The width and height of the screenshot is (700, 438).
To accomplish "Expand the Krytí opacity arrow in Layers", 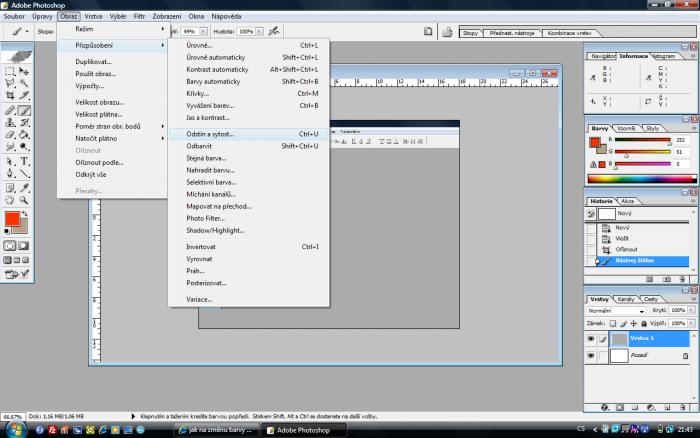I will 690,311.
